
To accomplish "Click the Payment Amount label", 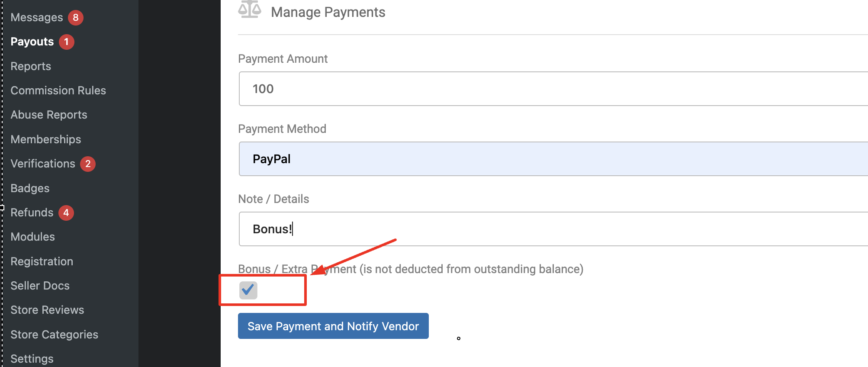I will (283, 59).
